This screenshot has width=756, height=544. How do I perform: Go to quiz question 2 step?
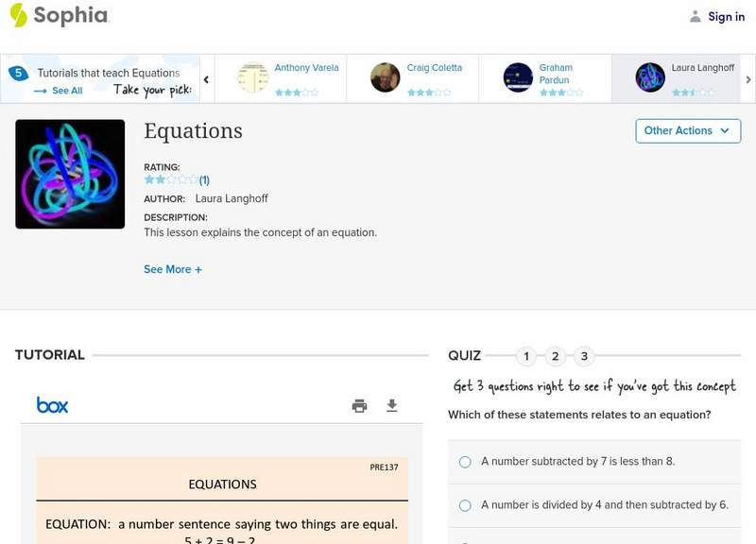pyautogui.click(x=556, y=356)
